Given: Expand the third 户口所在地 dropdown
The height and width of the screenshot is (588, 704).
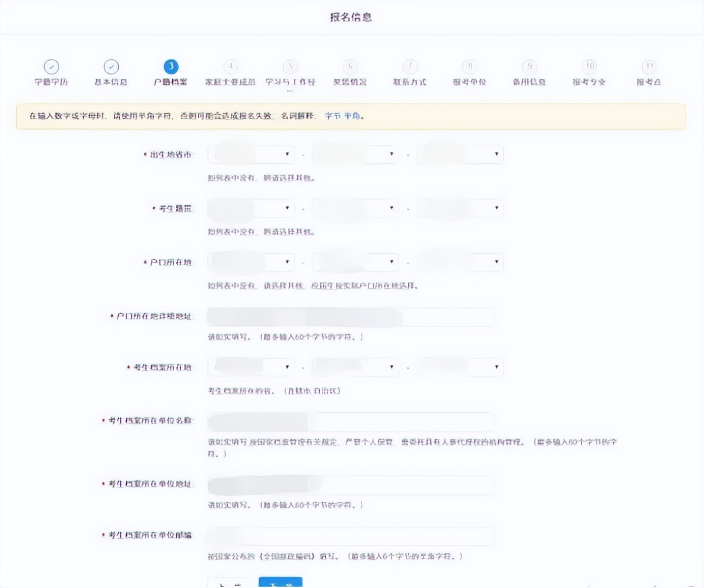Looking at the screenshot, I should click(460, 262).
